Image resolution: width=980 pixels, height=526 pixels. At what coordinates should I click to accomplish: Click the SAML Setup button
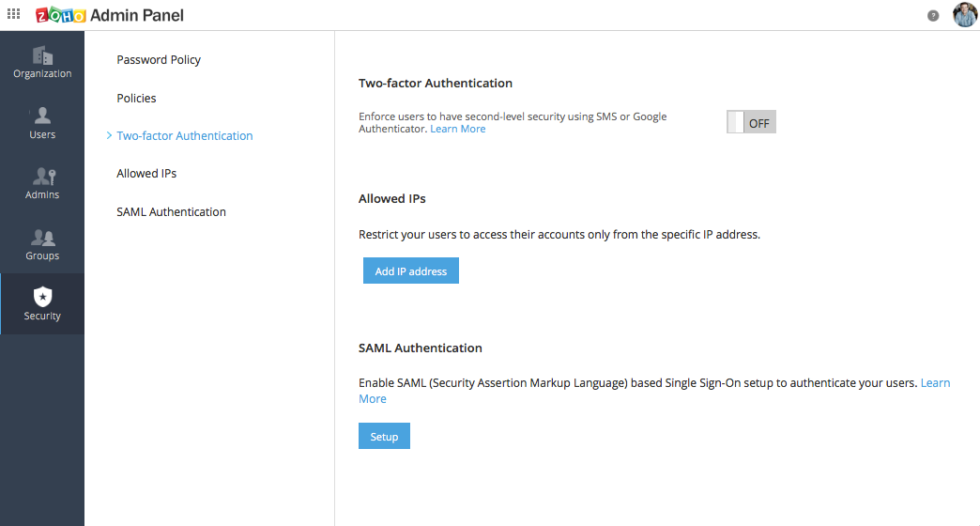[x=384, y=436]
